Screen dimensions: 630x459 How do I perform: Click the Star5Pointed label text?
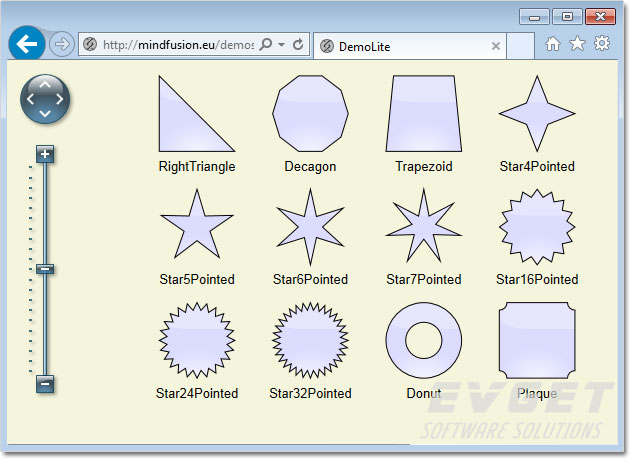pyautogui.click(x=197, y=279)
